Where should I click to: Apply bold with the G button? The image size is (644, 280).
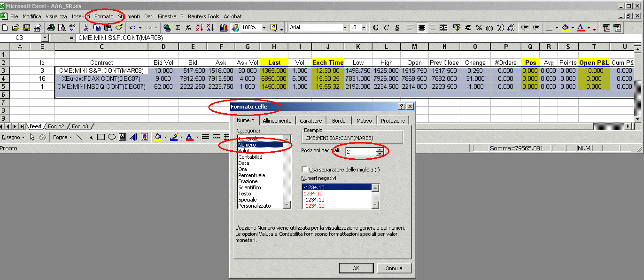point(376,28)
